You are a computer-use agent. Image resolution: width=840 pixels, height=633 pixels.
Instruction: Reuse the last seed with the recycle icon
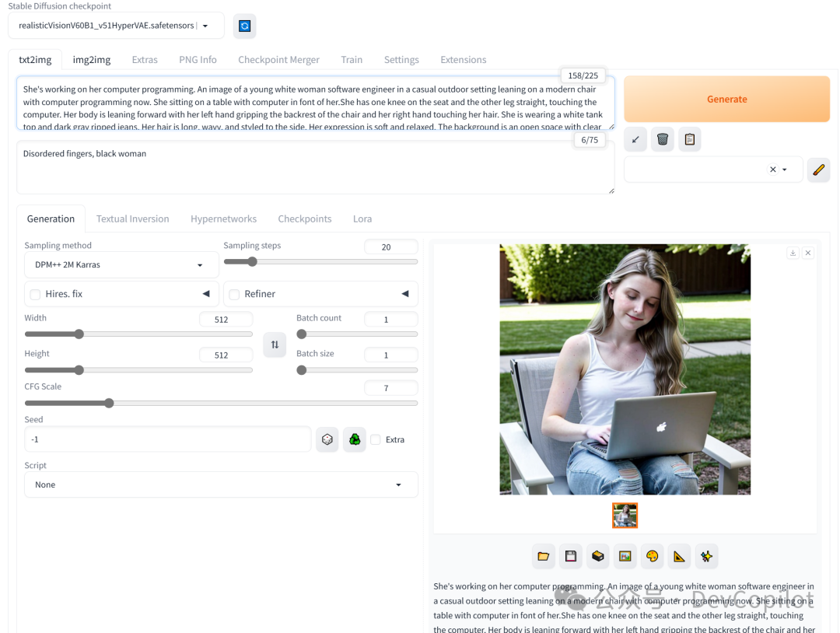tap(355, 439)
